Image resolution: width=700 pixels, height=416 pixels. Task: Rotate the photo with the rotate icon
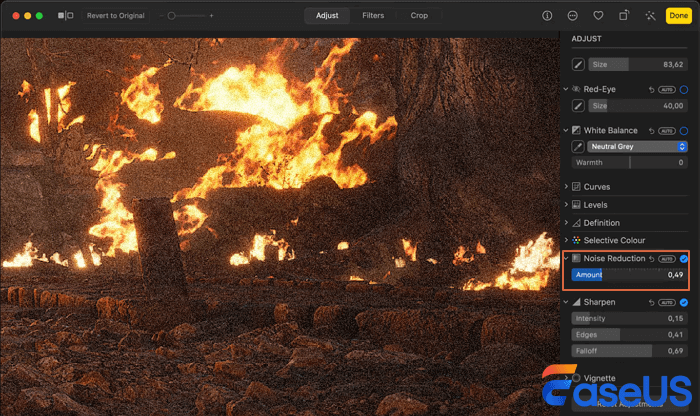(x=624, y=15)
